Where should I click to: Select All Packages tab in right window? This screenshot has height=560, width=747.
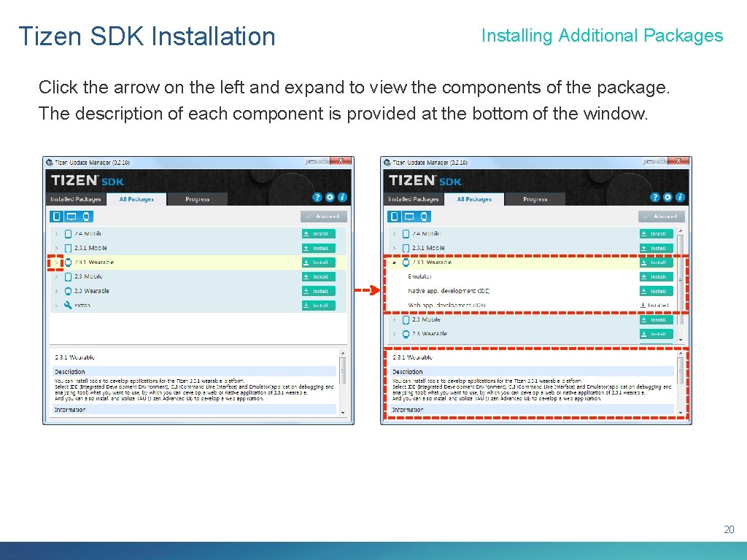(x=474, y=199)
